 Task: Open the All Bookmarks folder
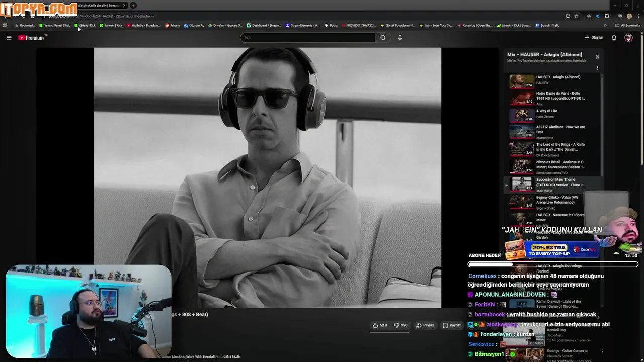click(628, 25)
